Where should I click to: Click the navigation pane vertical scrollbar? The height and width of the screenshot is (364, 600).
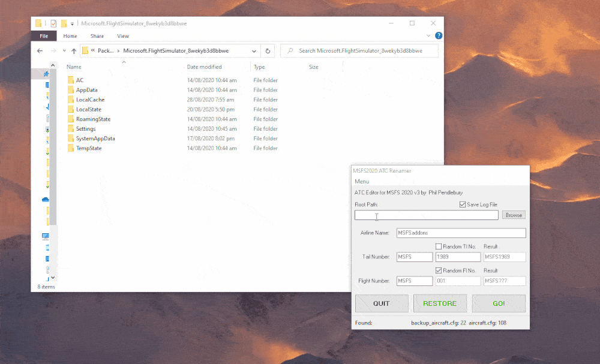[x=52, y=180]
